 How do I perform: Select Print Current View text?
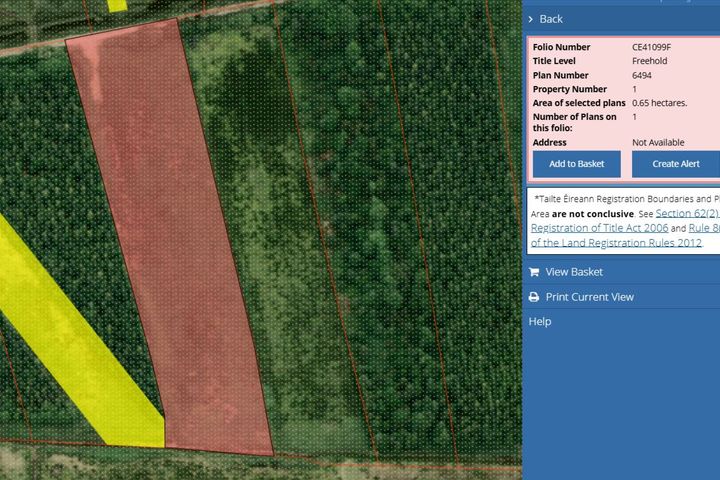click(589, 297)
